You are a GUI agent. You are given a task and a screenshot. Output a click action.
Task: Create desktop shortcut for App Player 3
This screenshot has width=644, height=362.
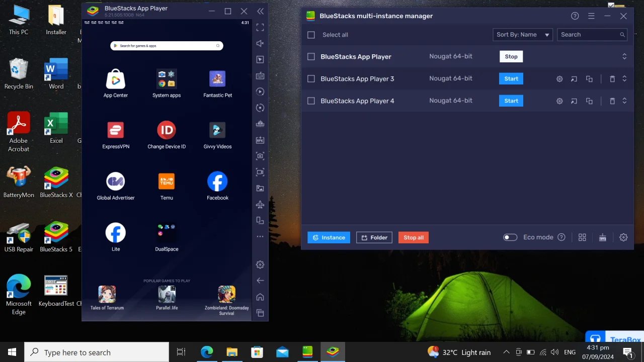[x=574, y=79]
